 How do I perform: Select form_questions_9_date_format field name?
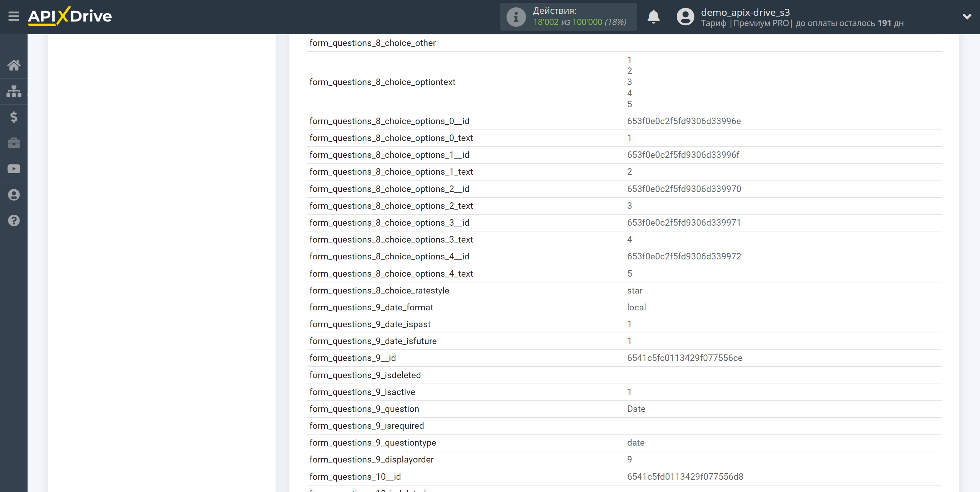click(x=371, y=308)
